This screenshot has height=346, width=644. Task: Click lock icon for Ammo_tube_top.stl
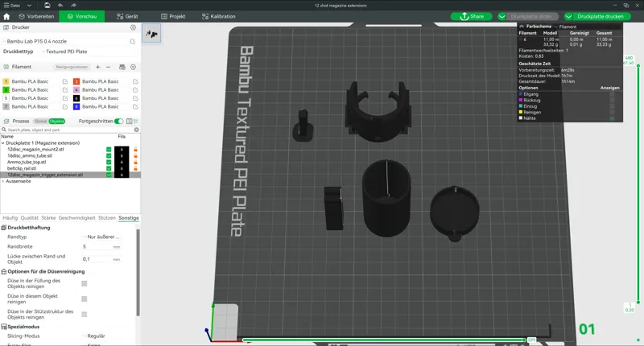click(x=135, y=162)
